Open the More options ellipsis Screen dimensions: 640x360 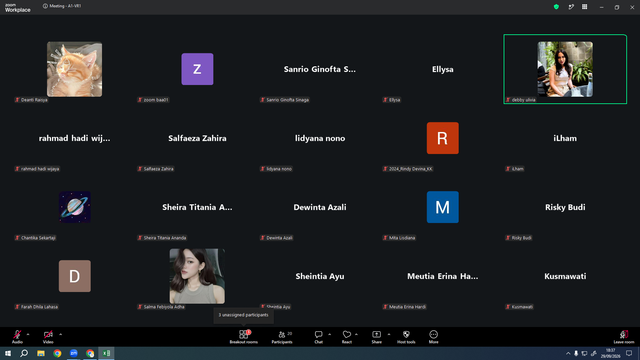[x=433, y=336]
